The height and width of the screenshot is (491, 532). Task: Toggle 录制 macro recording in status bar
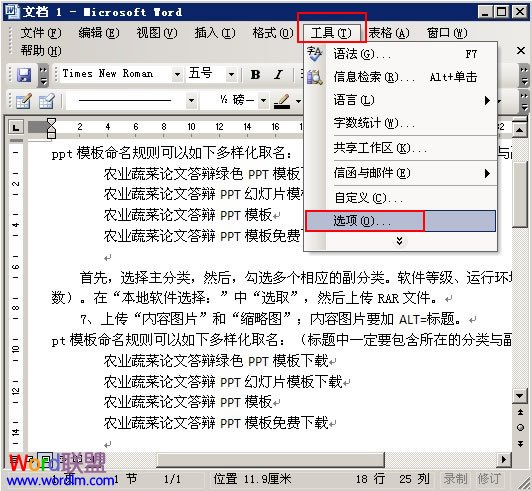pos(455,479)
